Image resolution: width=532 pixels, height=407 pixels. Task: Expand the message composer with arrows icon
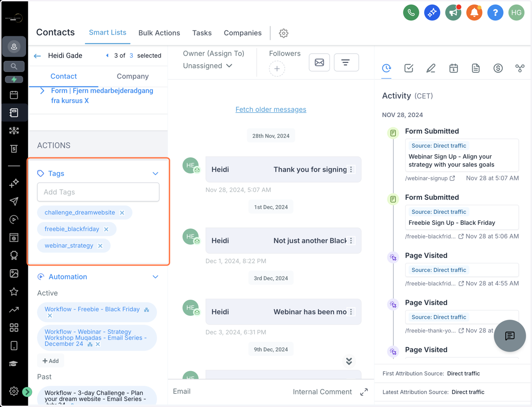tap(364, 392)
